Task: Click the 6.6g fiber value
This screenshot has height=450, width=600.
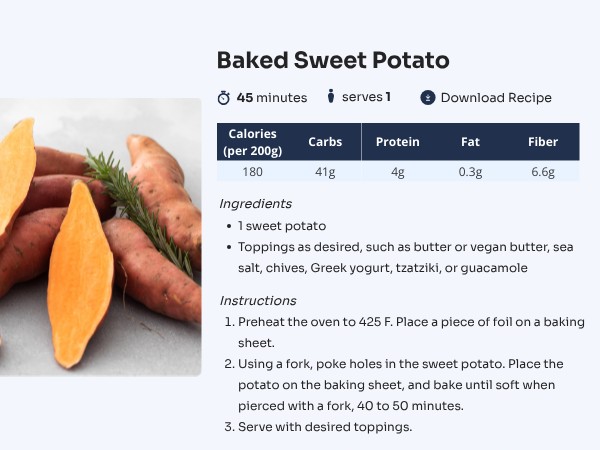Action: coord(543,172)
